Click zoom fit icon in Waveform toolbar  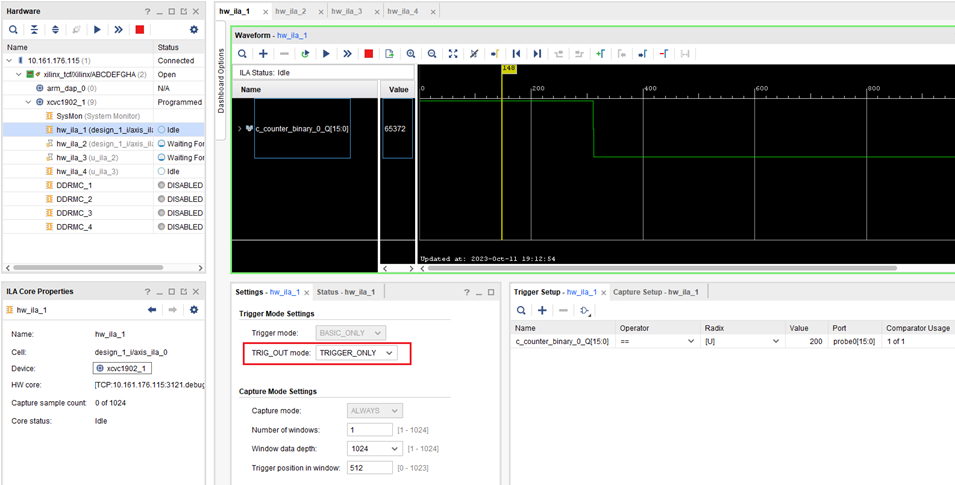453,53
